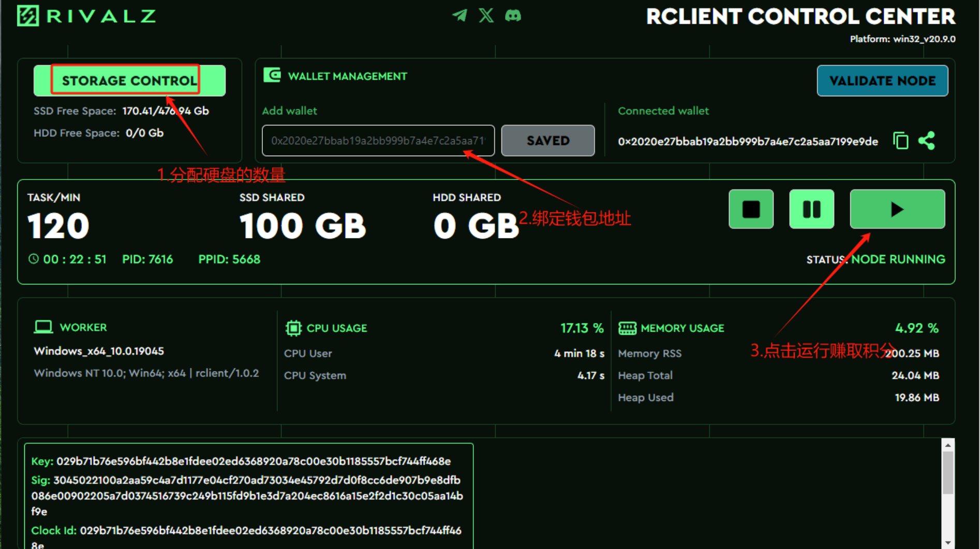The height and width of the screenshot is (549, 980).
Task: Click the Heap Total 24.04 MB value
Action: click(x=915, y=376)
